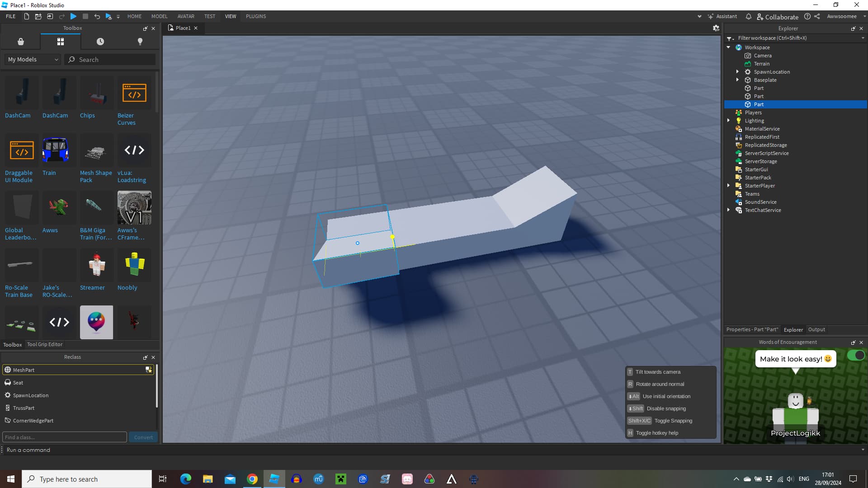The width and height of the screenshot is (868, 488).
Task: Undo the last action in the toolbar
Action: coord(97,16)
